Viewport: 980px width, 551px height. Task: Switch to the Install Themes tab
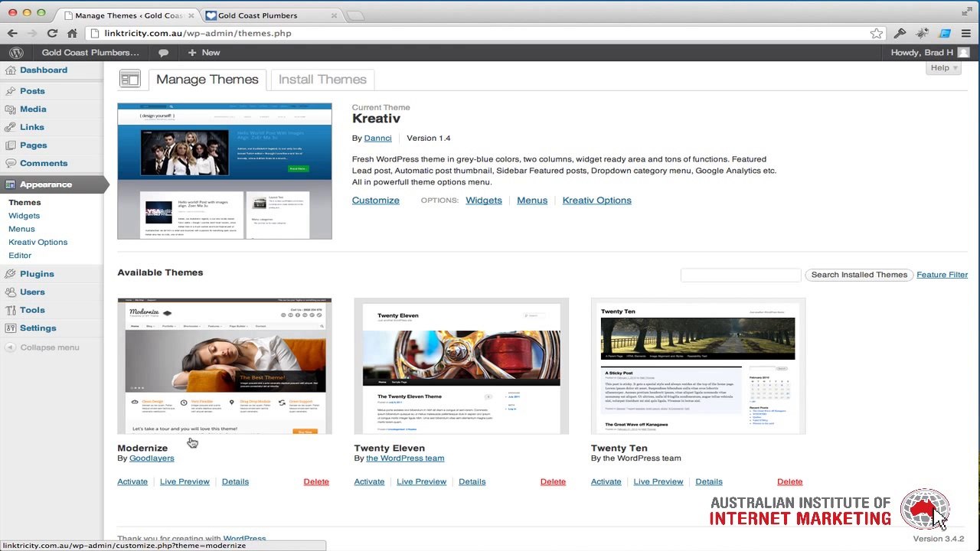322,80
